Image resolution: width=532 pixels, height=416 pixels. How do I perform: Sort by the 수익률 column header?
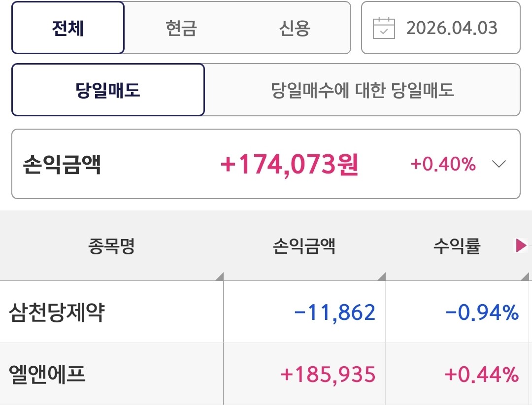(456, 246)
